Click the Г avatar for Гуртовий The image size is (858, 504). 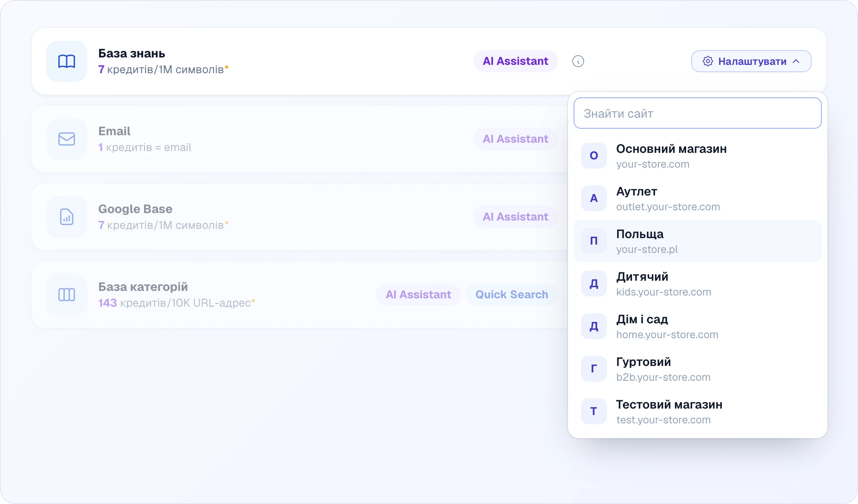[x=594, y=369]
